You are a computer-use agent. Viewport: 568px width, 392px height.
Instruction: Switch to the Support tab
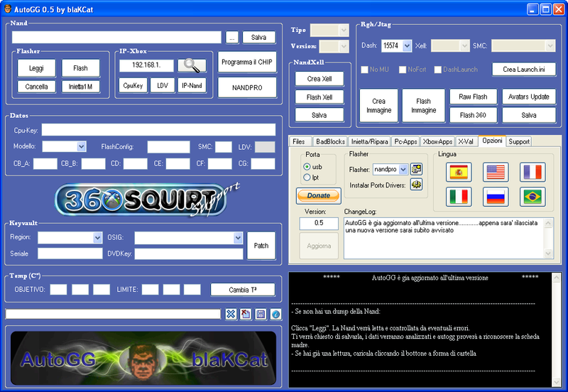[519, 141]
